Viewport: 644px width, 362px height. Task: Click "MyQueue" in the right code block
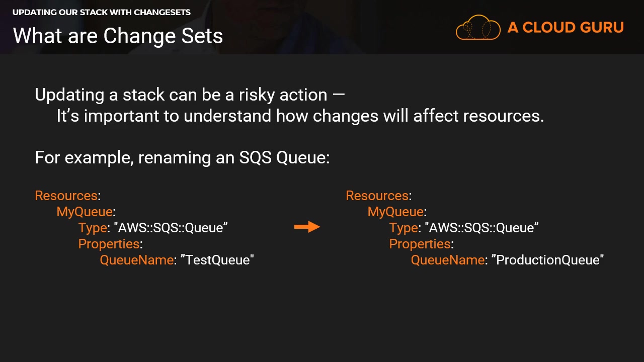(x=395, y=212)
